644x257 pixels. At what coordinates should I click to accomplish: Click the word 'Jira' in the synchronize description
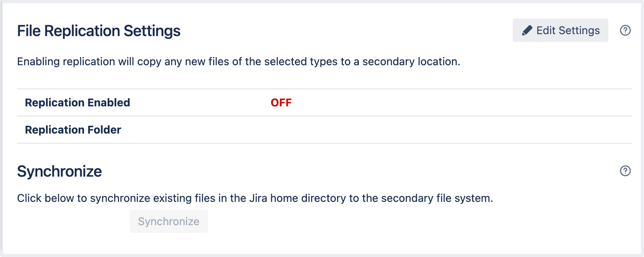[x=258, y=198]
